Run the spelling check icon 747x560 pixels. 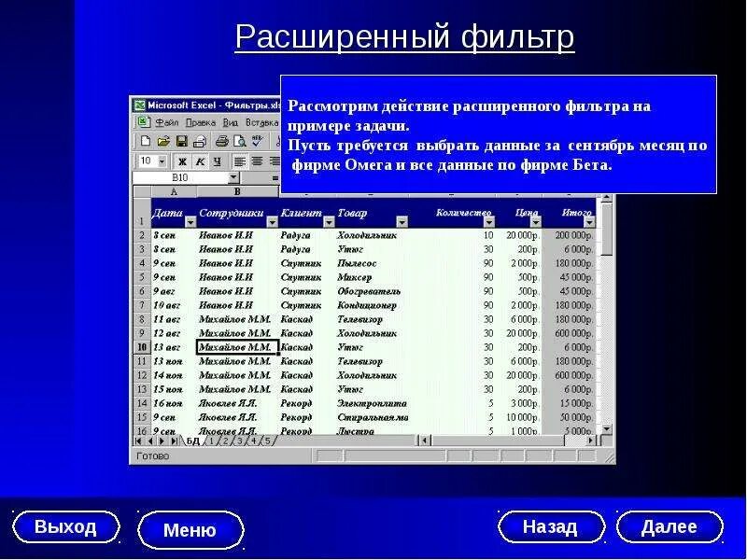coord(258,141)
